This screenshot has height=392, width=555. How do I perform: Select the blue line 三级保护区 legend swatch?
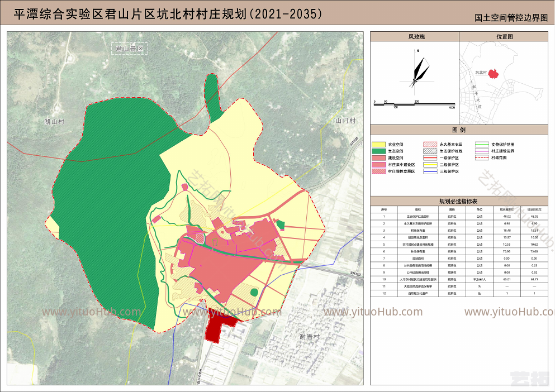click(430, 171)
